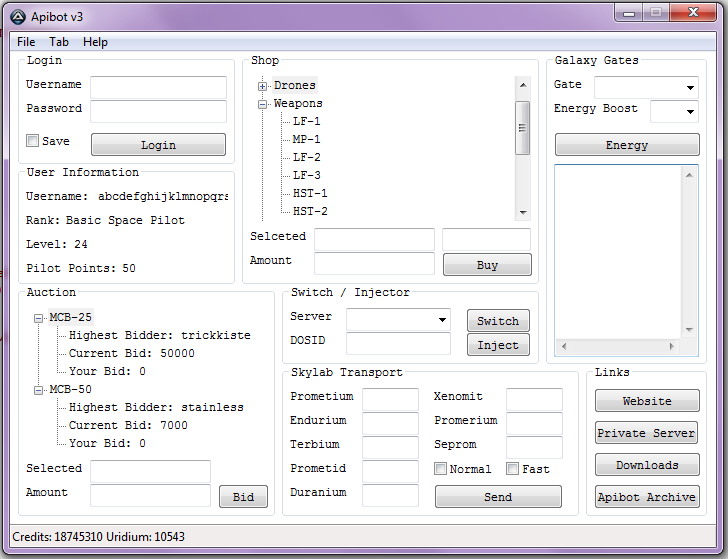The image size is (728, 559).
Task: Click the Login button
Action: (158, 144)
